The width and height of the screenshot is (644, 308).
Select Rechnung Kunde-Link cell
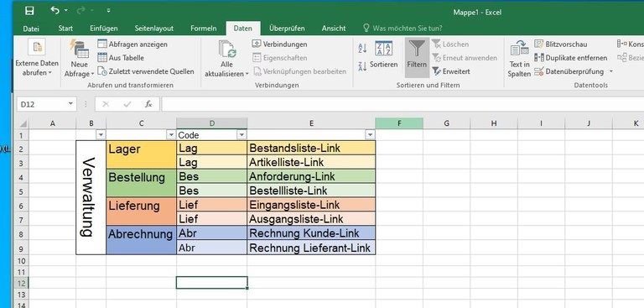point(311,233)
